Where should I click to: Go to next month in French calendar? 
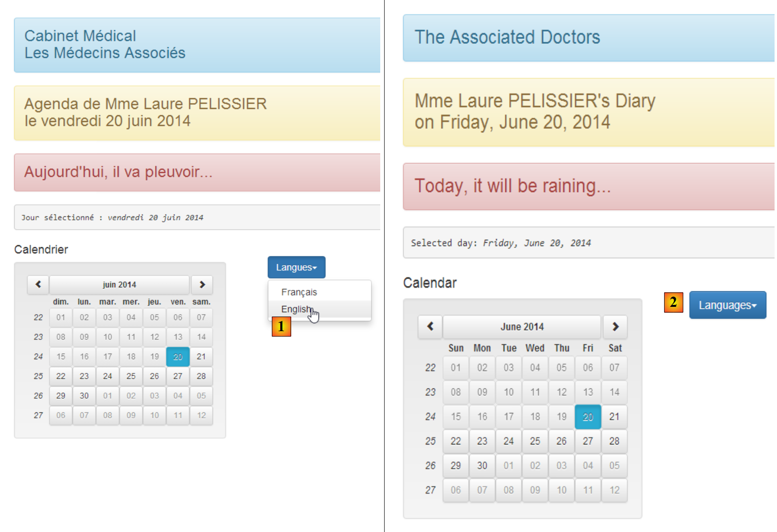pos(202,284)
